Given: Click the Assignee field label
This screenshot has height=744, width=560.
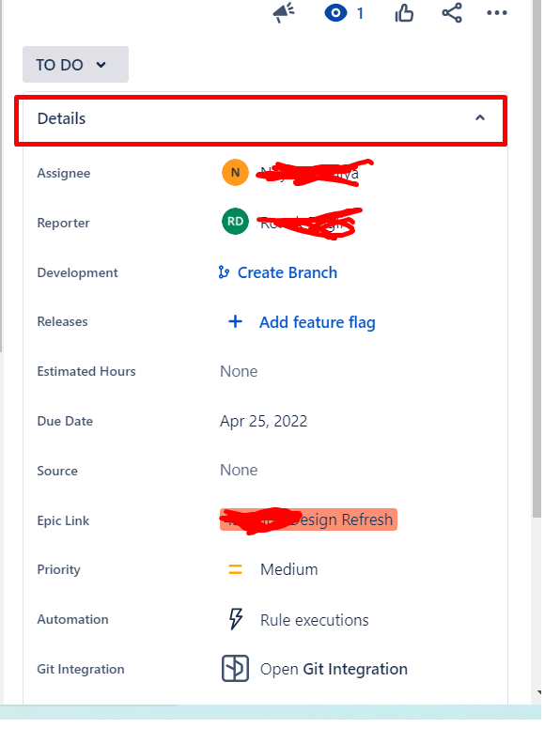Looking at the screenshot, I should tap(64, 173).
